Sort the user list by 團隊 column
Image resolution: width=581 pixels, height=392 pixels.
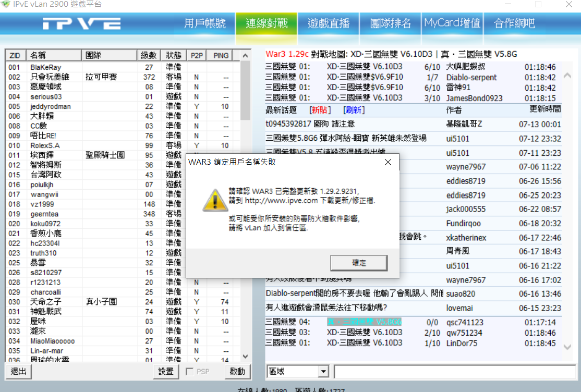(x=109, y=55)
